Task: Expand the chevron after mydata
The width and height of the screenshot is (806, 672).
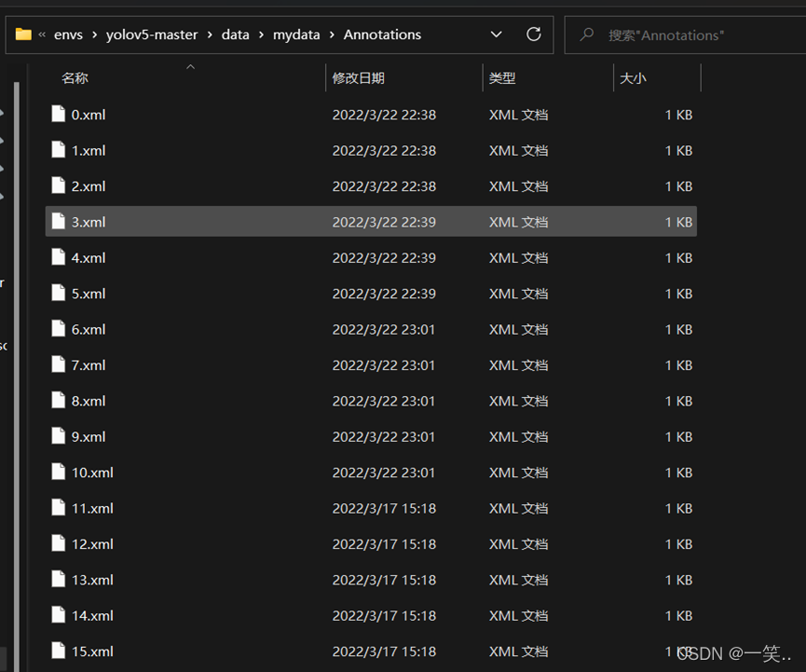Action: 332,34
